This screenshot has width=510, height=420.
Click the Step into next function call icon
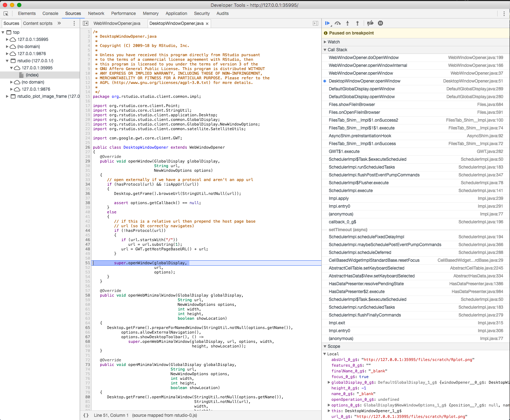coord(347,23)
